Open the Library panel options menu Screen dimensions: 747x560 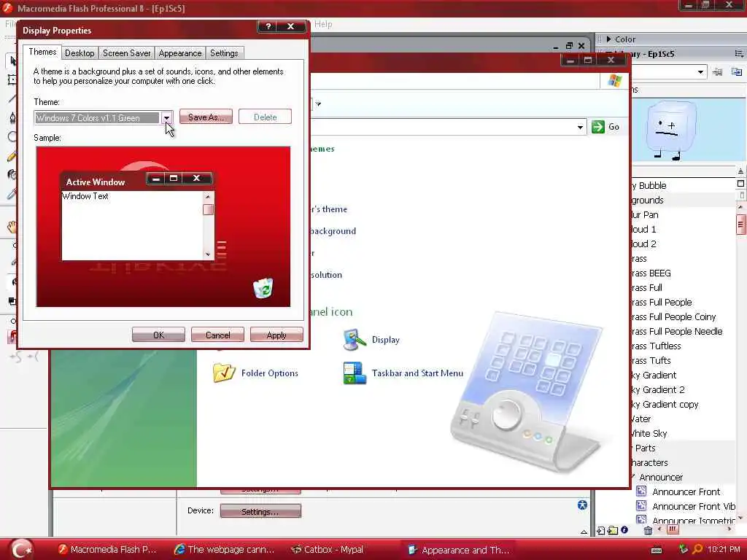[739, 54]
